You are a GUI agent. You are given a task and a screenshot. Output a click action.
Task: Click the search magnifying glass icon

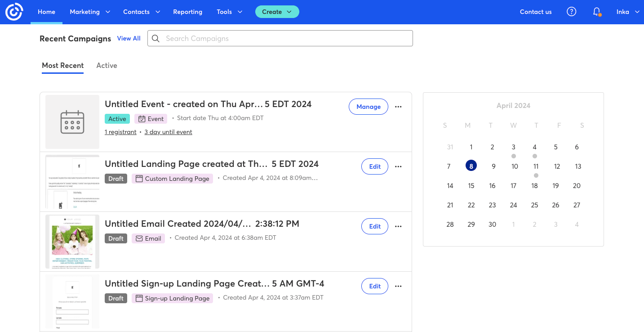coord(155,38)
